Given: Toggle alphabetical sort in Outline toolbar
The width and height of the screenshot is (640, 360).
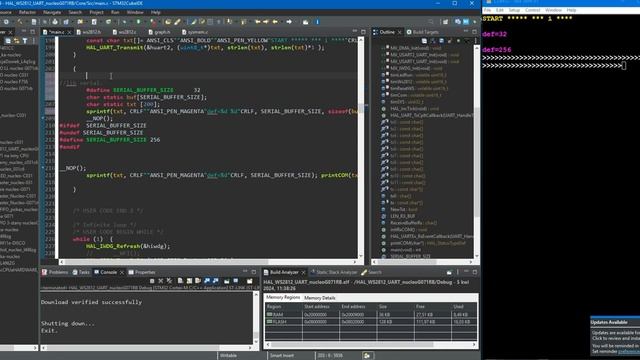Looking at the screenshot, I should tap(434, 41).
